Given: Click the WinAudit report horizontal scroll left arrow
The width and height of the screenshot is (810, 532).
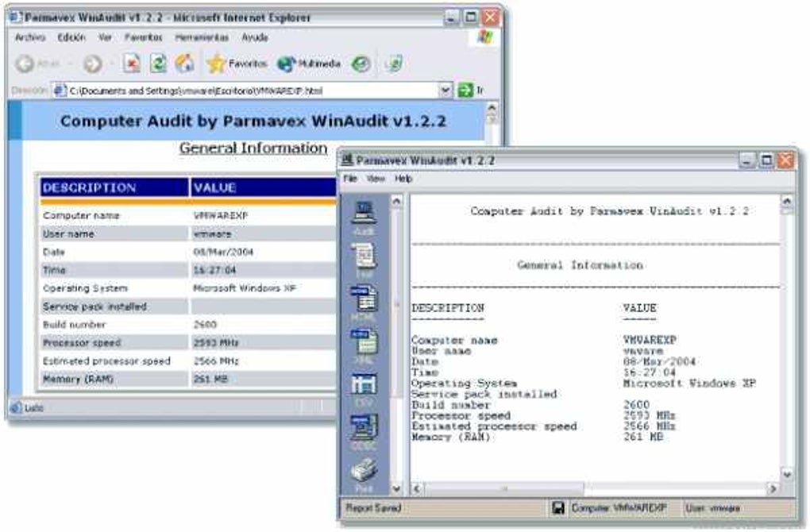Looking at the screenshot, I should pos(417,488).
